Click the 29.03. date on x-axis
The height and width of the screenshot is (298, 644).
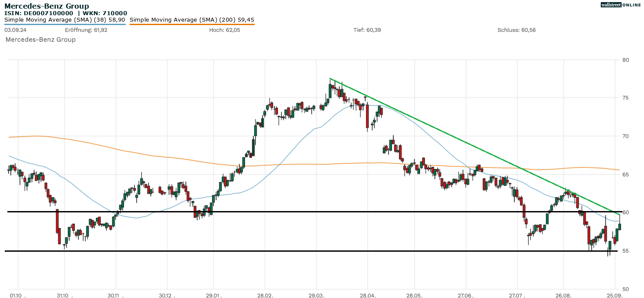coord(316,295)
